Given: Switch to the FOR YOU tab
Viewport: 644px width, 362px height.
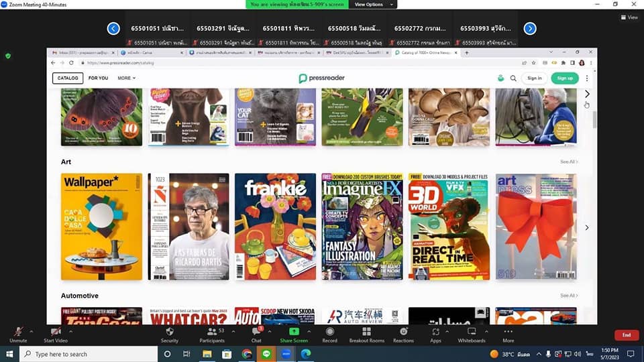Looking at the screenshot, I should tap(98, 78).
